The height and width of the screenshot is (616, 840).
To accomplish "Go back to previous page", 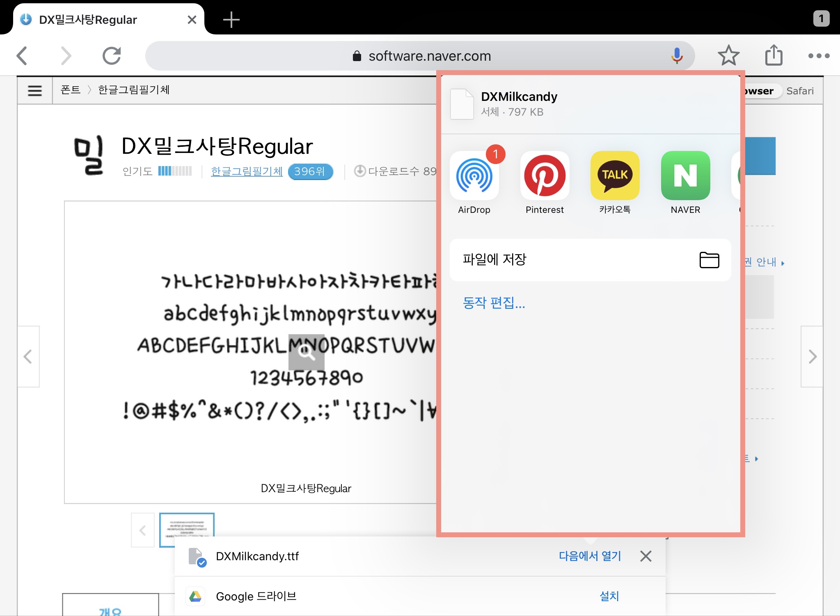I will tap(22, 56).
